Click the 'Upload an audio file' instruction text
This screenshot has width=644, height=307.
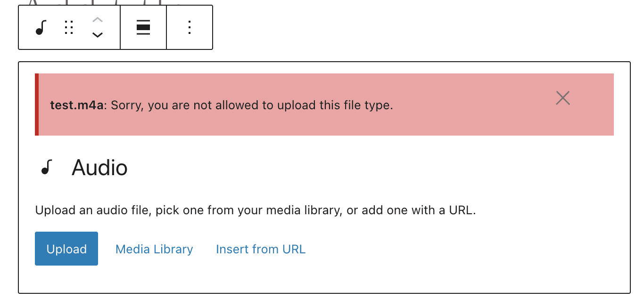point(256,210)
